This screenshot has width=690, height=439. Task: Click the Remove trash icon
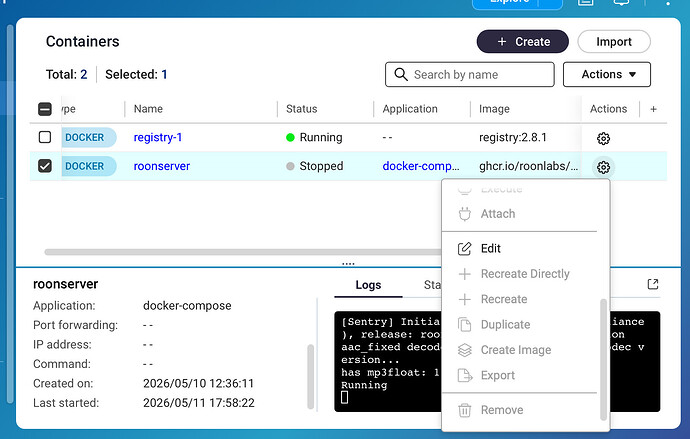pyautogui.click(x=464, y=410)
